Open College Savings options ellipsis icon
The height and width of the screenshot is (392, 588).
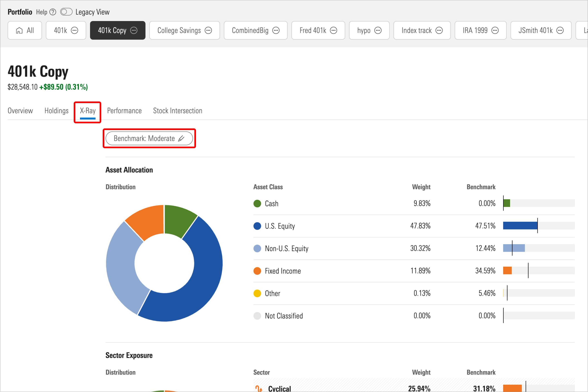pyautogui.click(x=208, y=30)
